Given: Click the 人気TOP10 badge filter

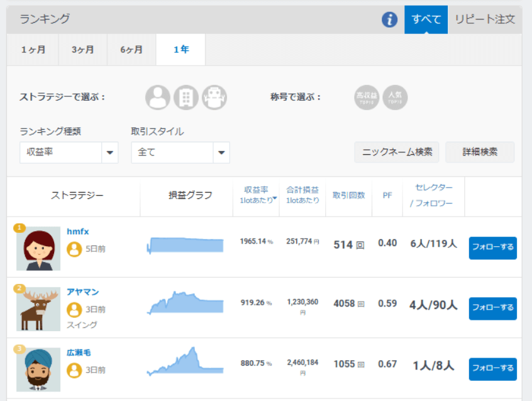Looking at the screenshot, I should [396, 98].
